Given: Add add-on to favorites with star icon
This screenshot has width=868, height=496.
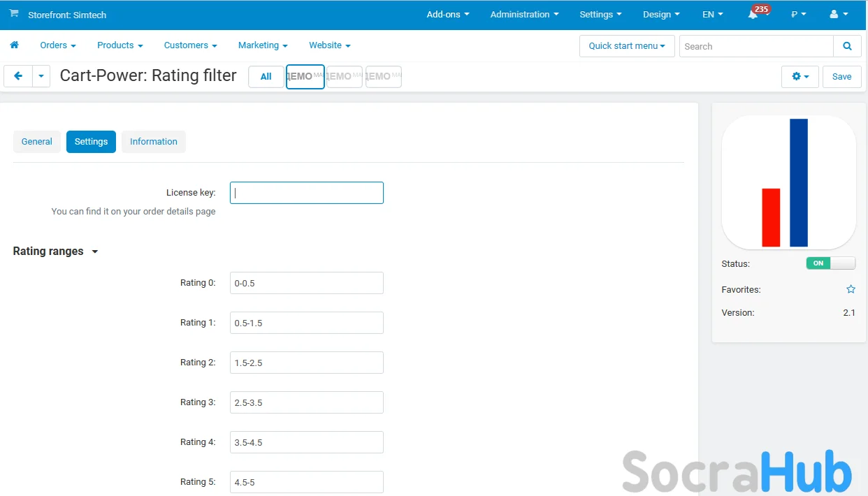Looking at the screenshot, I should pos(851,289).
